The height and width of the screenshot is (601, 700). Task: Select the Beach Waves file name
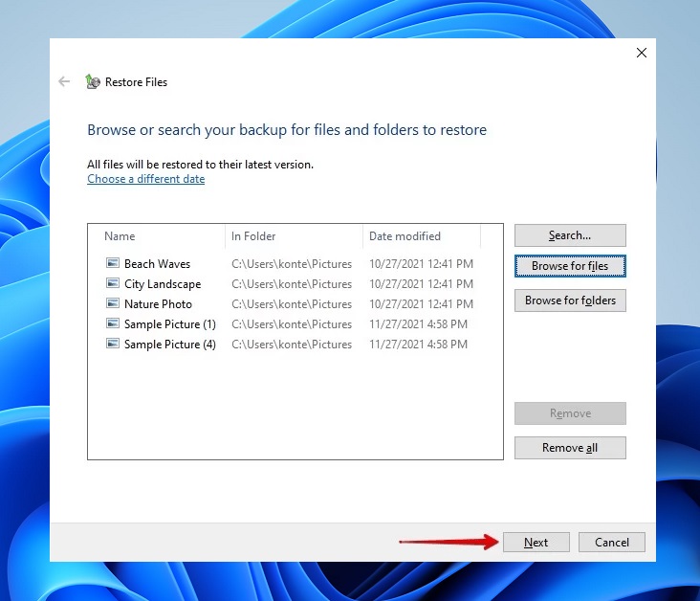(x=157, y=264)
